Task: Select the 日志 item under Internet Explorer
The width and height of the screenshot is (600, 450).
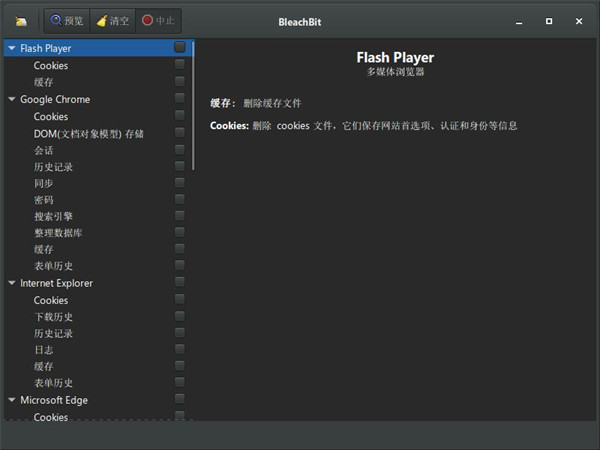Action: pos(43,350)
